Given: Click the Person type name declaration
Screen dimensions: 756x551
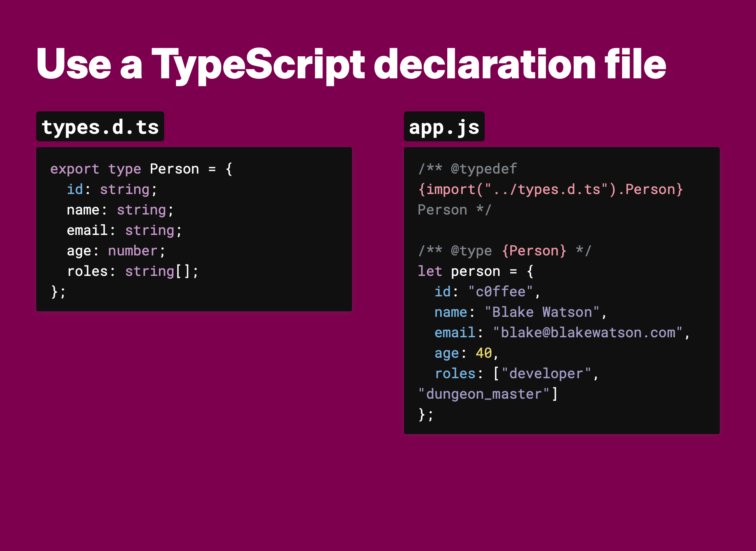Looking at the screenshot, I should point(174,169).
